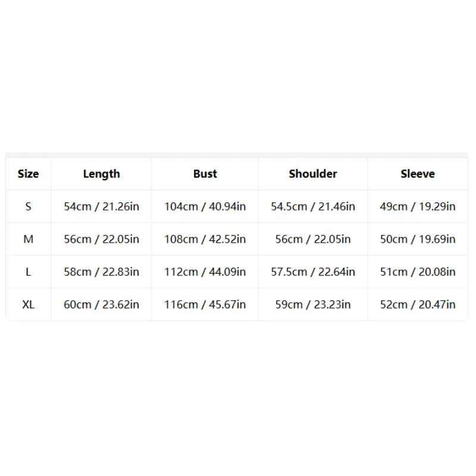476x476 pixels.
Task: Click the 108cm / 42.52in bust cell
Action: (205, 239)
